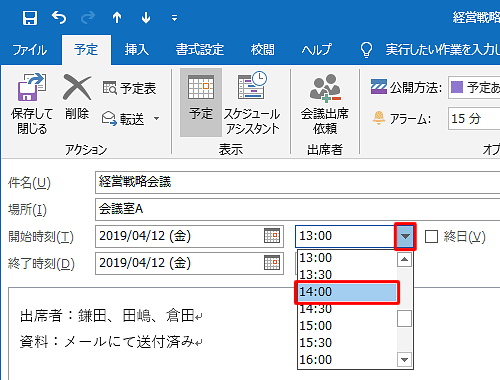
Task: Switch to the 校閲 tab
Action: 263,50
